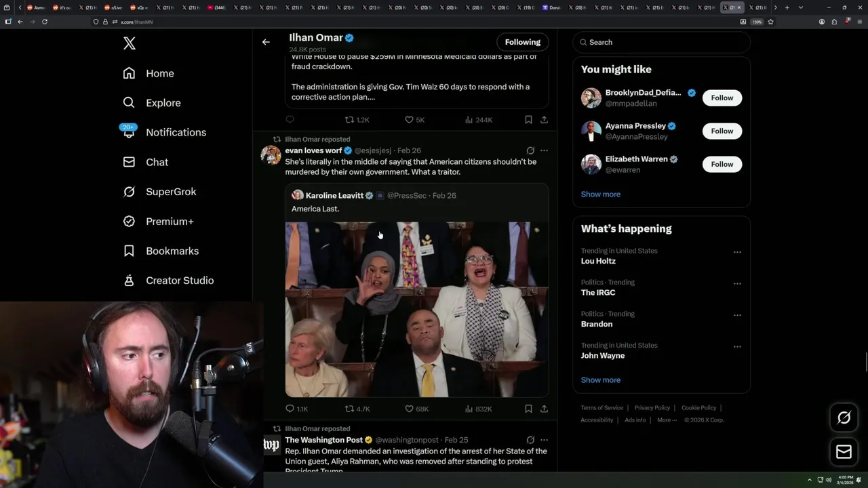View analytics for the 832K views post
The height and width of the screenshot is (488, 868).
[x=479, y=409]
